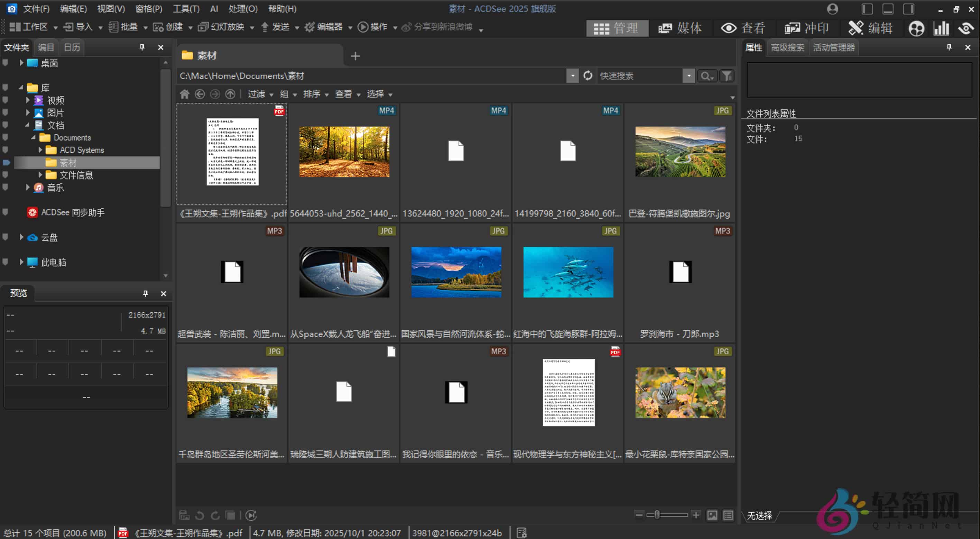Viewport: 980px width, 539px height.
Task: Open the filter icon beside quick search
Action: tap(726, 75)
